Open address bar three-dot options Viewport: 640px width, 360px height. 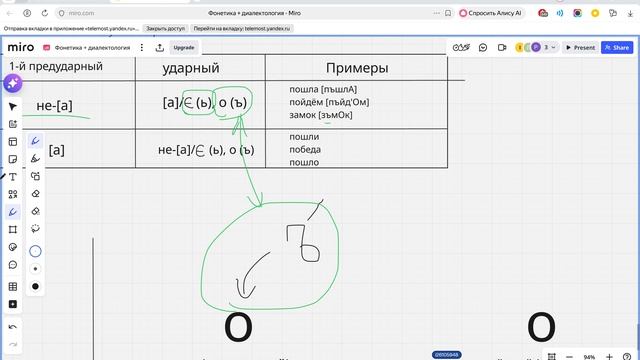point(436,13)
